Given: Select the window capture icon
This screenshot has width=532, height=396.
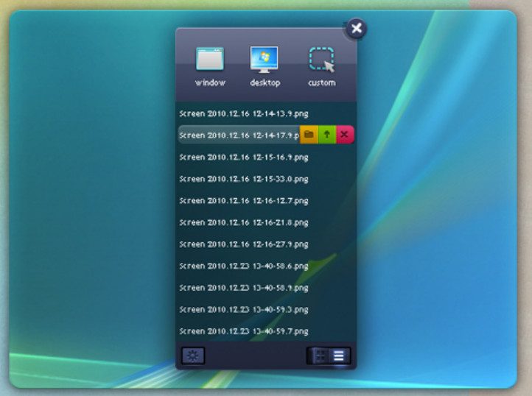Looking at the screenshot, I should click(210, 59).
